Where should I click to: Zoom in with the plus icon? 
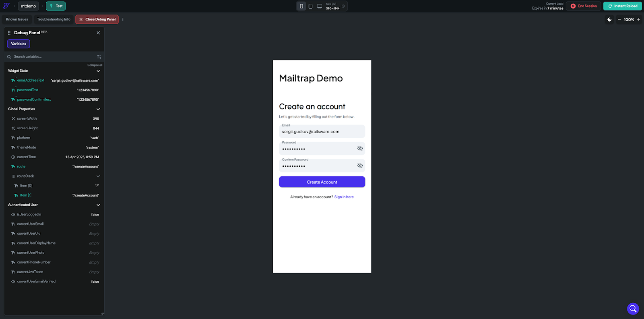pyautogui.click(x=638, y=19)
